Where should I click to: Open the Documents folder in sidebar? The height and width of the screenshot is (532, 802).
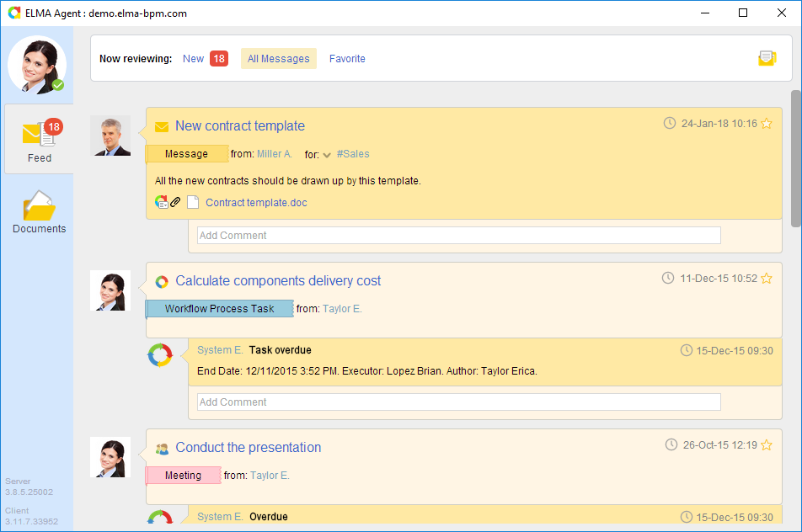coord(39,212)
